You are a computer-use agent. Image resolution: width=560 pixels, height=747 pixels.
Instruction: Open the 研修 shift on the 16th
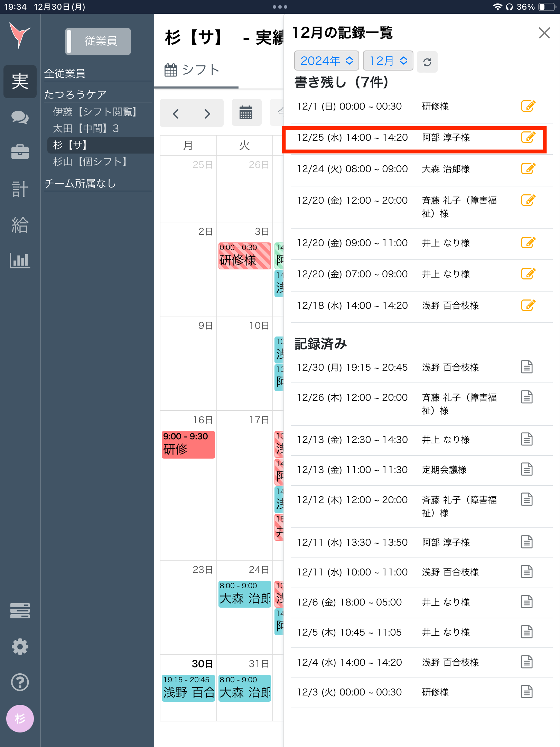(x=188, y=444)
